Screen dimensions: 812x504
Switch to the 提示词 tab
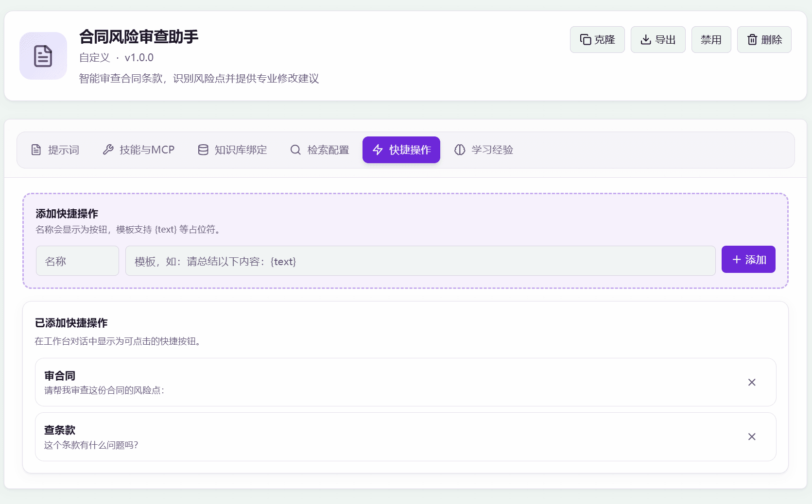[55, 150]
